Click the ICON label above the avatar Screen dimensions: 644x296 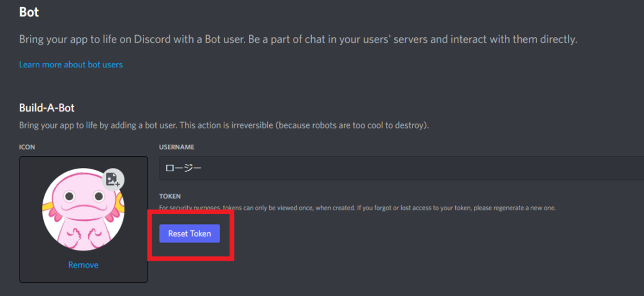(x=27, y=147)
